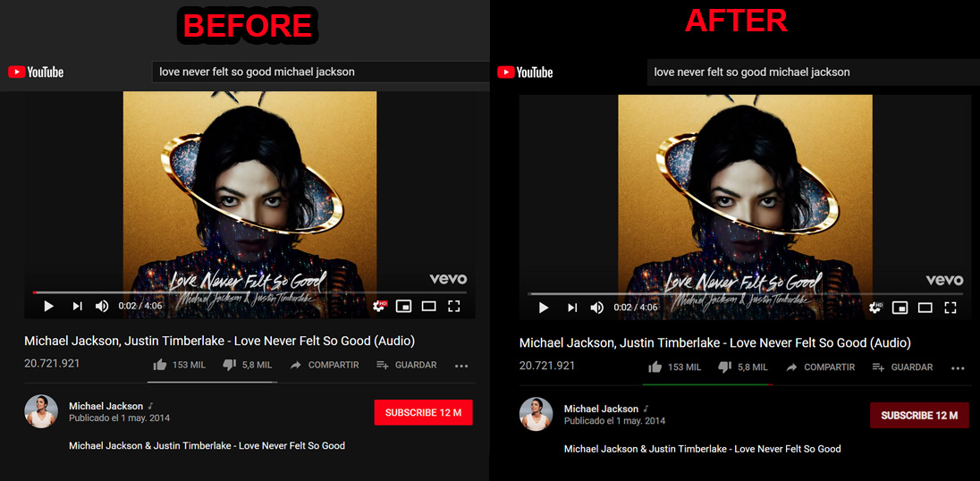Click 'Publicado el 1 may. 2014' in AFTER panel
The width and height of the screenshot is (980, 481).
(614, 421)
